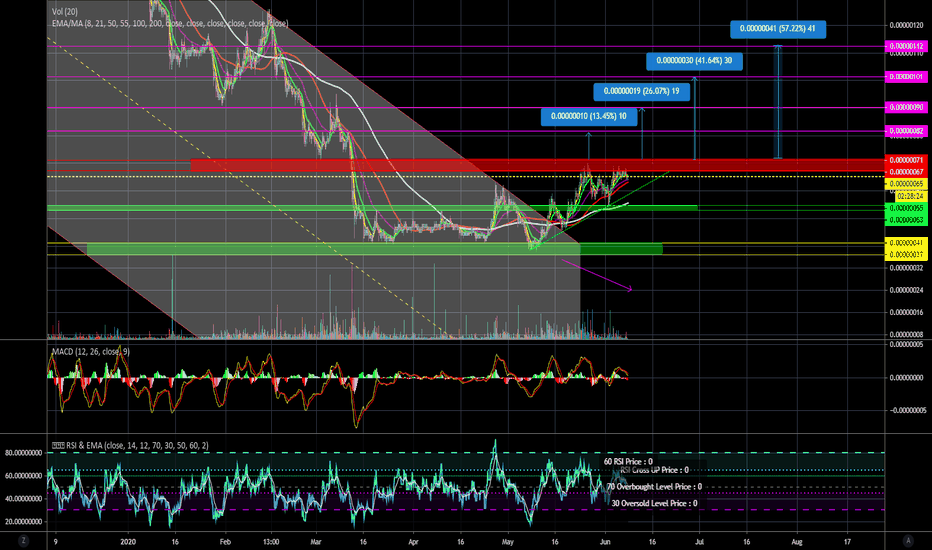Click the 13:00 time axis label
Image resolution: width=932 pixels, height=550 pixels.
(271, 542)
